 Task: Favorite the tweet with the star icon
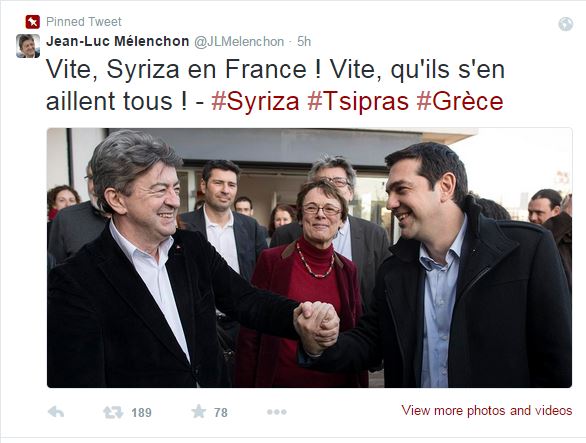pos(198,412)
